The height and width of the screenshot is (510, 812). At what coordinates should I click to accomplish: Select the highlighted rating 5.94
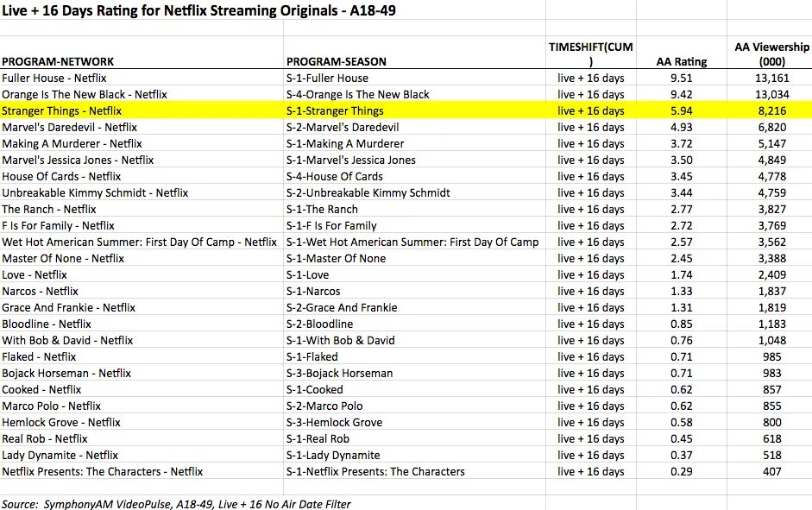point(682,110)
